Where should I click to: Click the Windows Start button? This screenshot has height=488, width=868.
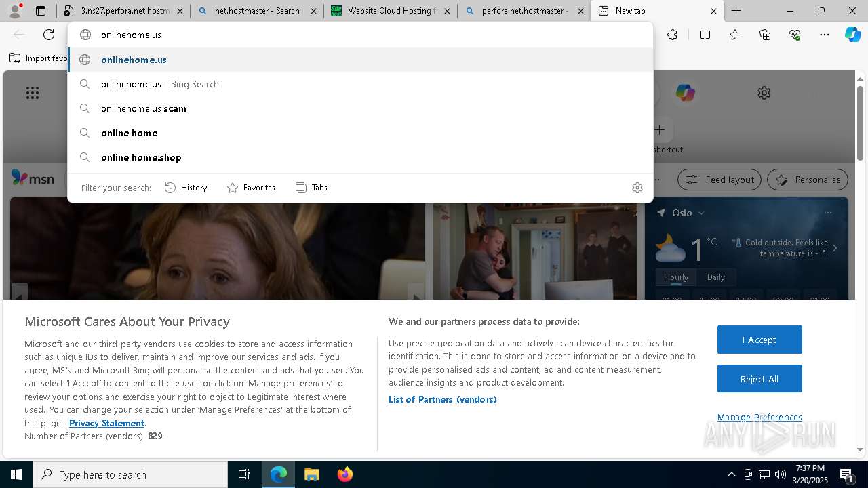pyautogui.click(x=16, y=474)
